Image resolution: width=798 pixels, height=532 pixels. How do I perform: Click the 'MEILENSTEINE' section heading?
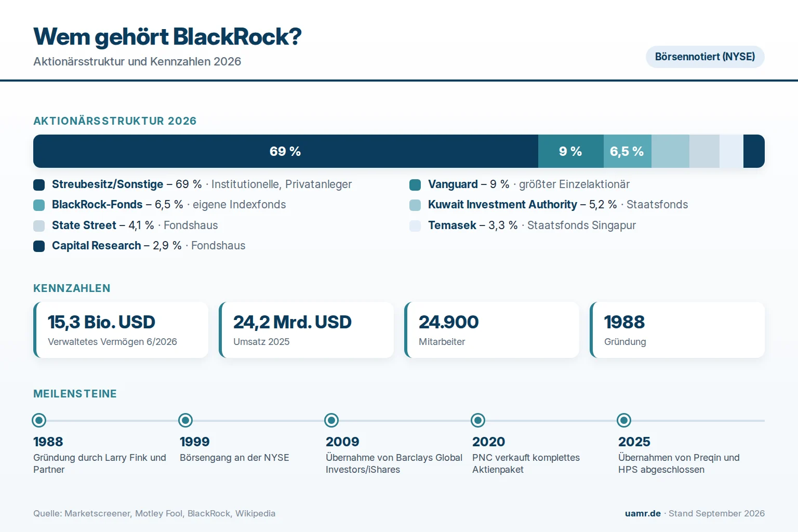pos(75,394)
